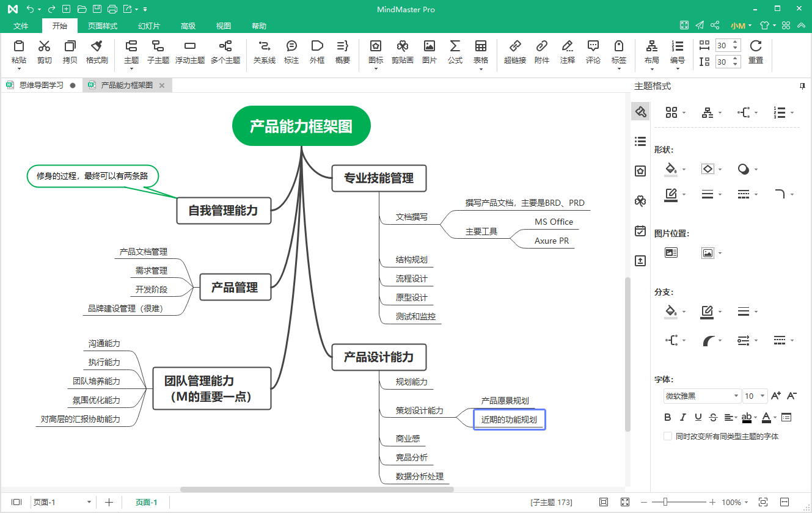
Task: Increase font size with A+ button
Action: 776,396
